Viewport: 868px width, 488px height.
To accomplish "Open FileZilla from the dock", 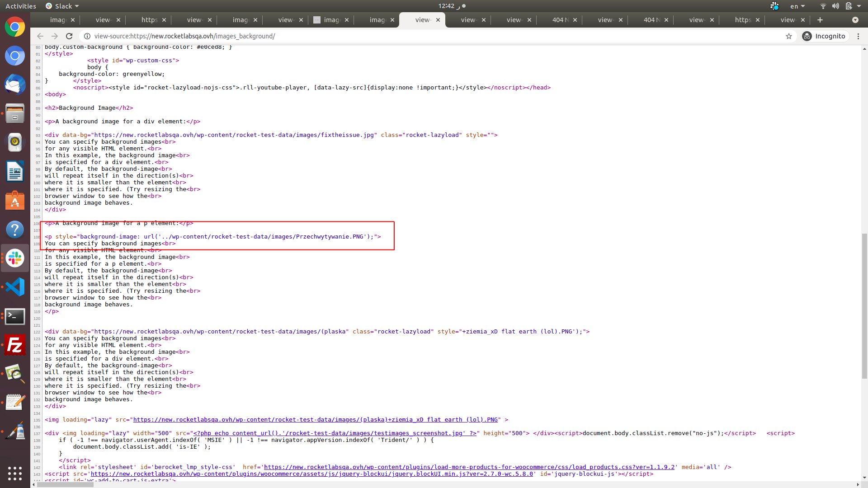I will [15, 345].
